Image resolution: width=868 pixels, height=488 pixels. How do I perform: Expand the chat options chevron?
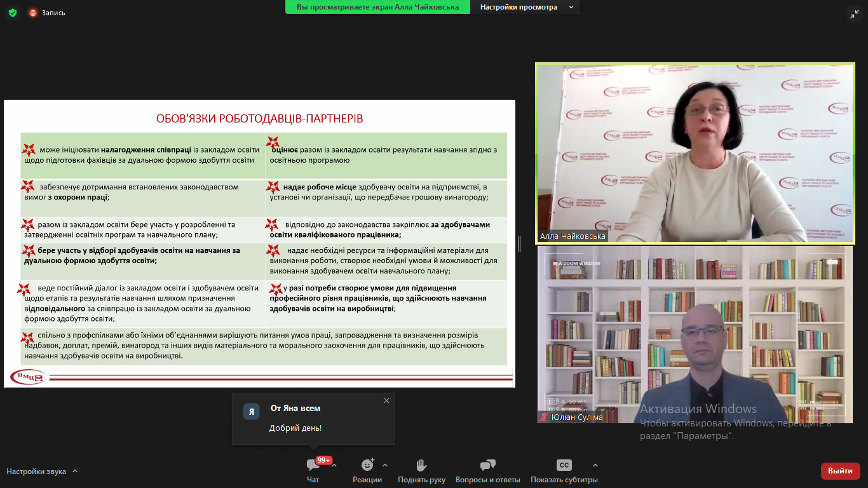tap(334, 464)
